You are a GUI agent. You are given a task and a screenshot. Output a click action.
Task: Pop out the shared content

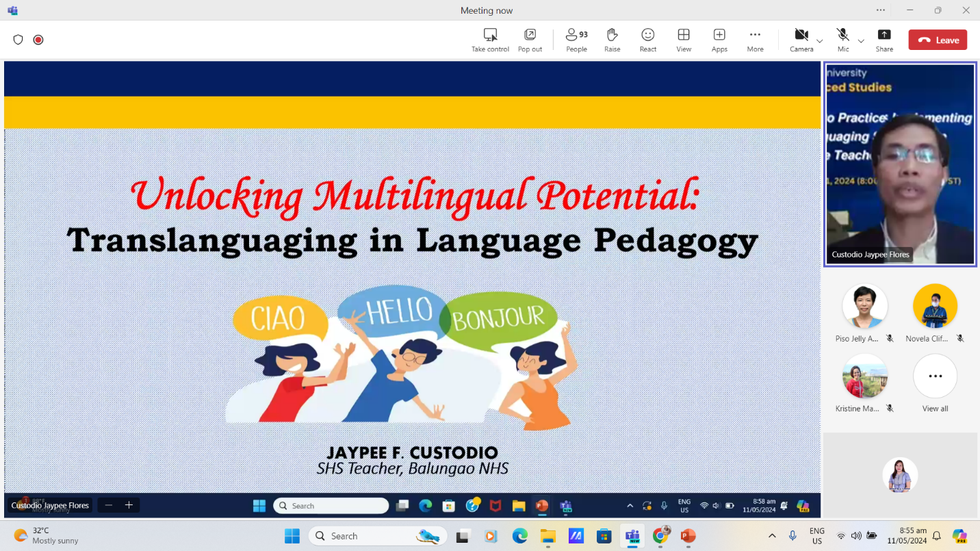[530, 35]
